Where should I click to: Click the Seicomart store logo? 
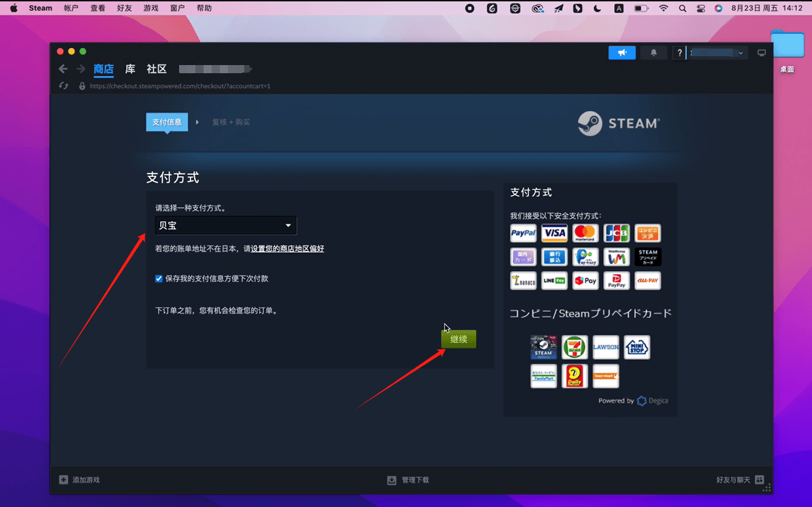[606, 376]
